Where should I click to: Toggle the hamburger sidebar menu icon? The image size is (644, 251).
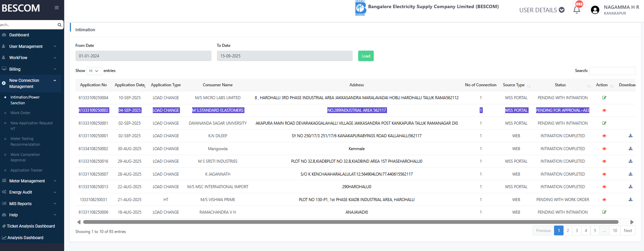pos(57,8)
